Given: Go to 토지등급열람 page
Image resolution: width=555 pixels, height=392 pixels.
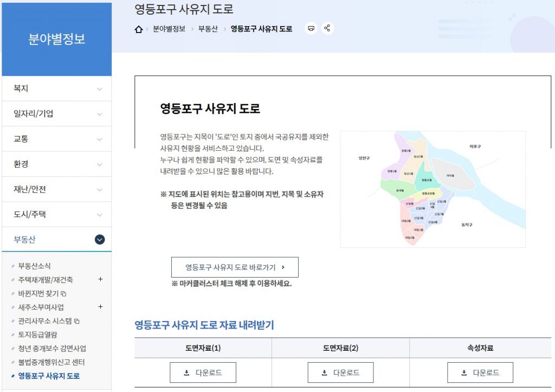Looking at the screenshot, I should (37, 335).
